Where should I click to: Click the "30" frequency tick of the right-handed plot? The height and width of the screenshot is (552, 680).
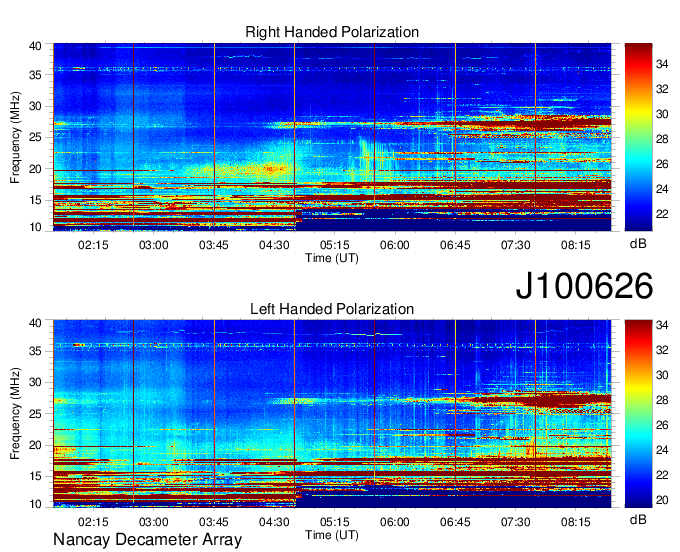click(35, 106)
